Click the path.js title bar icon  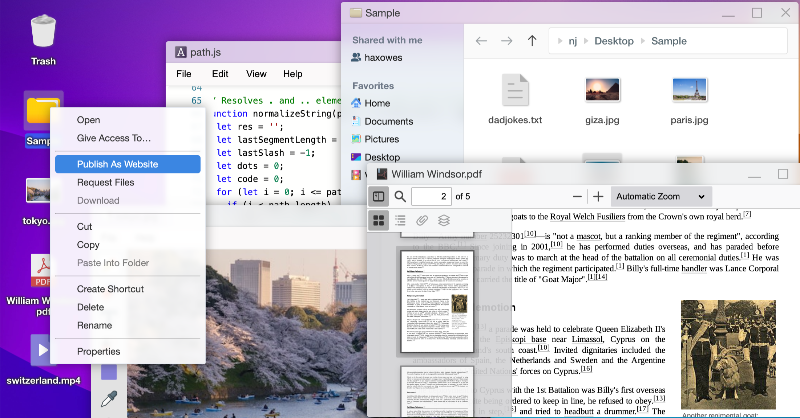[x=181, y=52]
